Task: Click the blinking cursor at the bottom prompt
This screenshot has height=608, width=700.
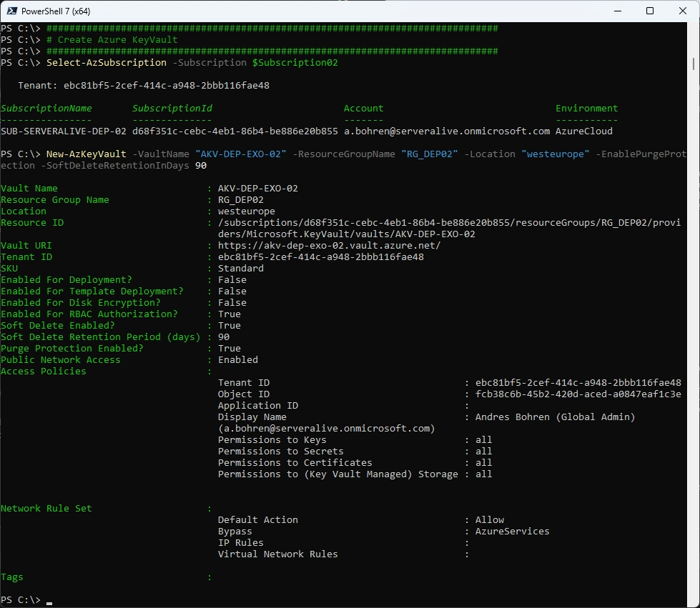Action: point(49,603)
